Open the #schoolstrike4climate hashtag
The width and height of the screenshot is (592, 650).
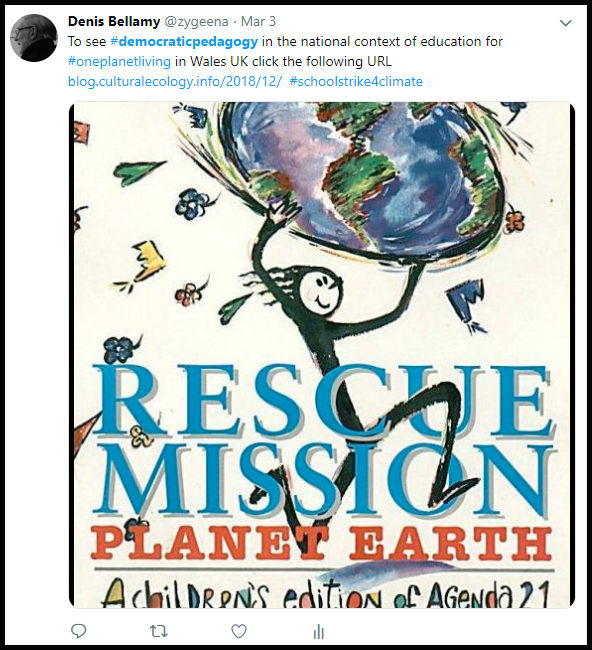coord(356,81)
